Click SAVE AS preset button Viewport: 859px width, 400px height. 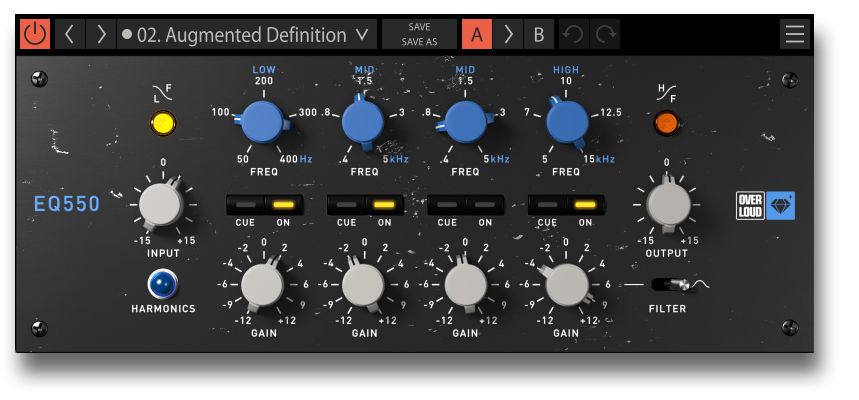(419, 42)
